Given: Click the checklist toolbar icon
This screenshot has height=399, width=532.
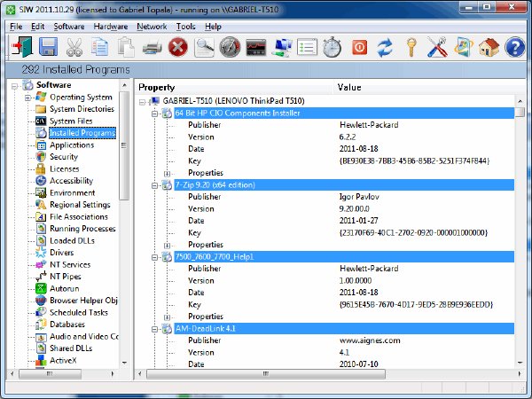Looking at the screenshot, I should (307, 47).
